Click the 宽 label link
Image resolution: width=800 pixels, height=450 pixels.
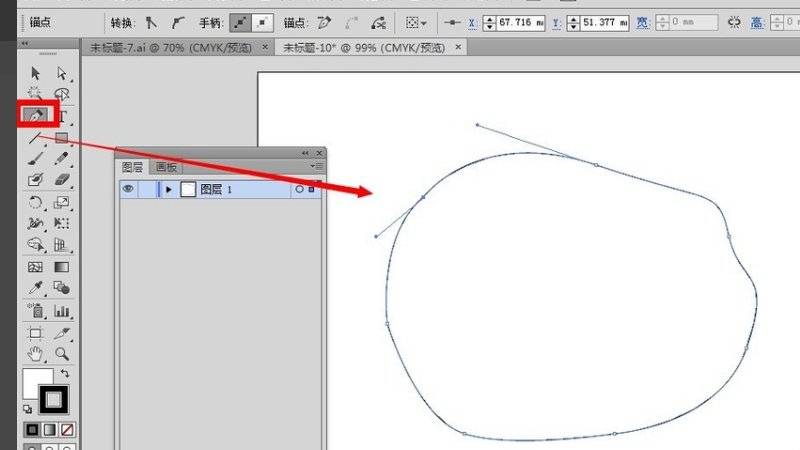tap(642, 23)
